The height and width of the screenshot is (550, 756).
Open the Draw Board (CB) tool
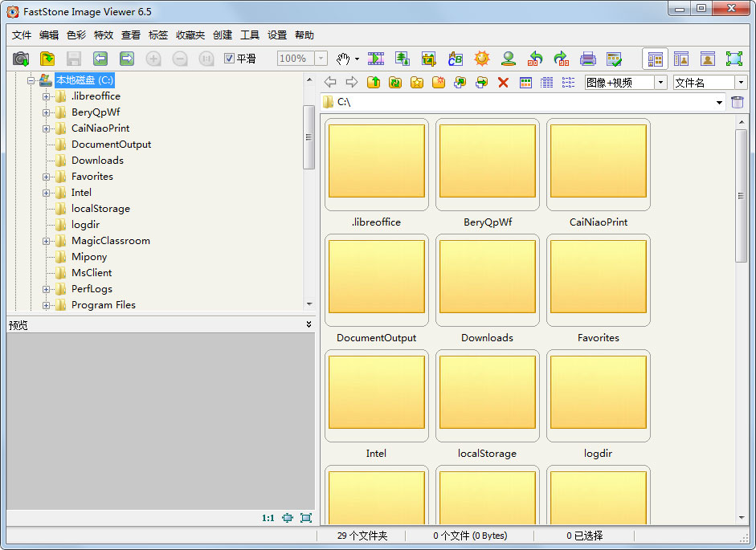(456, 59)
